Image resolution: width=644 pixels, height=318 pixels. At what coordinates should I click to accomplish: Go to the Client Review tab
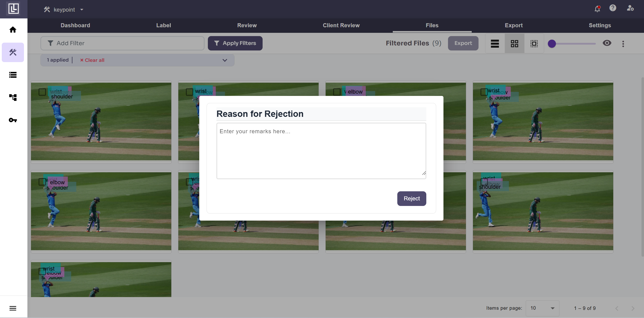click(x=341, y=25)
